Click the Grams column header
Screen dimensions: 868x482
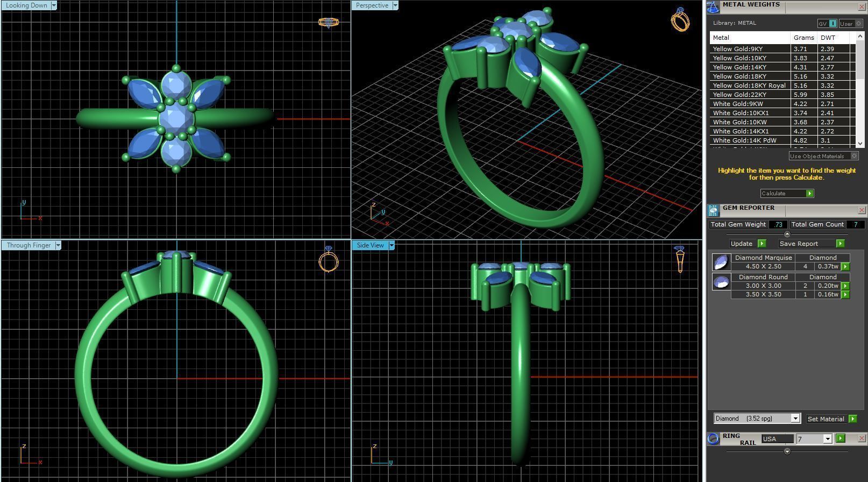(x=803, y=38)
